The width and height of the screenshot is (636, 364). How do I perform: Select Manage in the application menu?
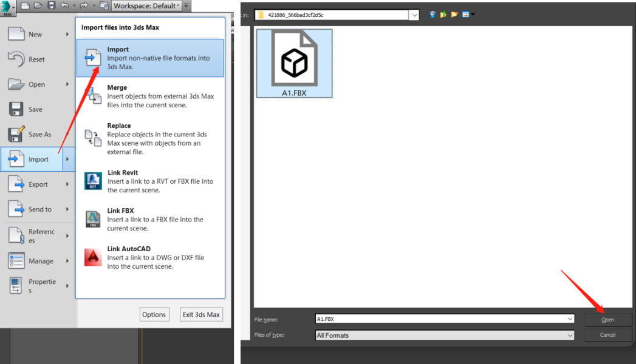[41, 261]
